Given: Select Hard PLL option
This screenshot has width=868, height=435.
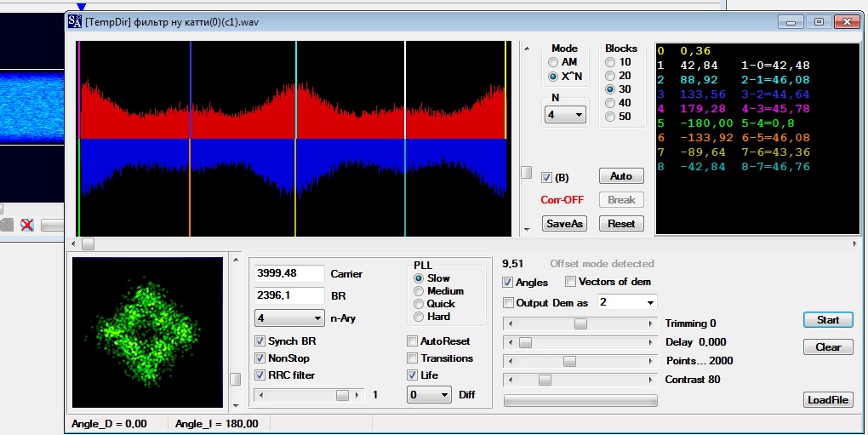Looking at the screenshot, I should [x=419, y=317].
